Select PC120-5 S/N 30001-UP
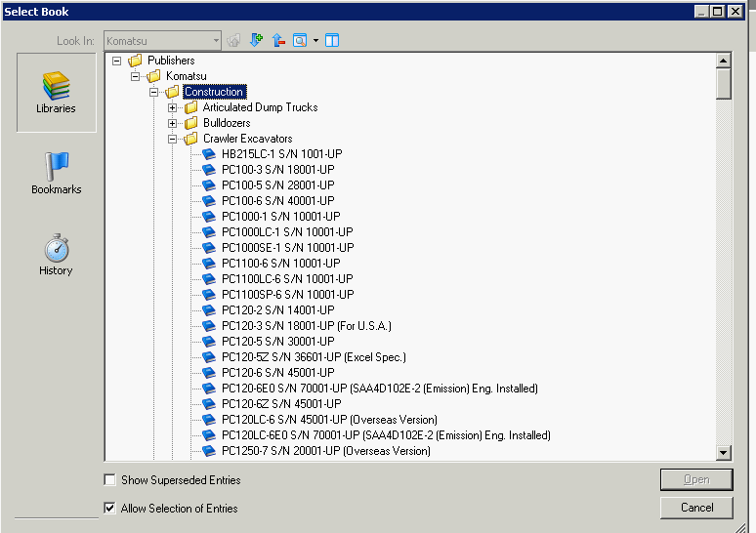Viewport: 756px width, 533px height. tap(278, 342)
